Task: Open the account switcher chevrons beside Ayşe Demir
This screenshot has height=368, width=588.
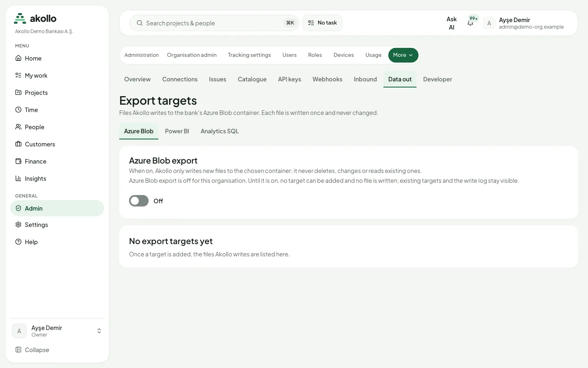Action: (x=99, y=331)
